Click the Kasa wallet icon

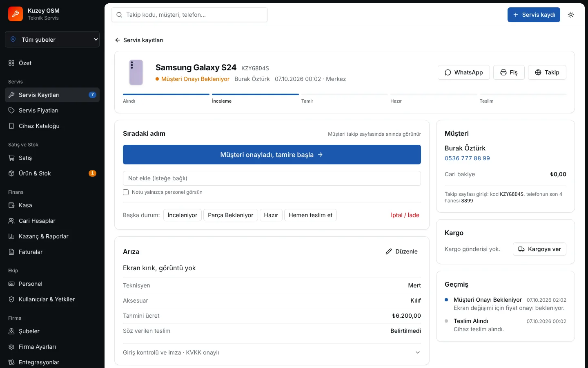11,205
